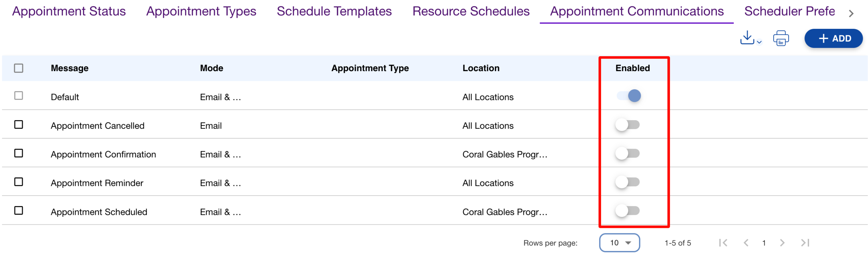
Task: Expand the download options arrow
Action: click(759, 42)
